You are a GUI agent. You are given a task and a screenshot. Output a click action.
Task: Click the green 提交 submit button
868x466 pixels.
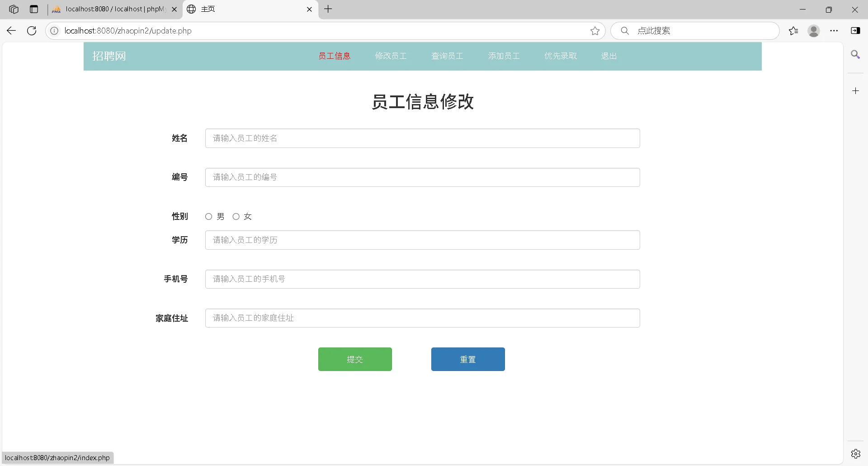tap(355, 359)
